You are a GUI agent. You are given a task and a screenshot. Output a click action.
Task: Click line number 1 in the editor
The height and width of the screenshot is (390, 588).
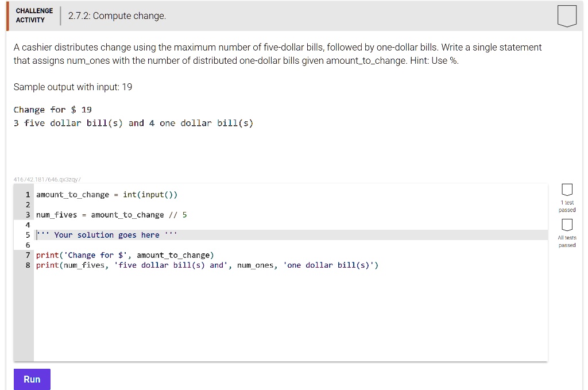[x=28, y=194]
